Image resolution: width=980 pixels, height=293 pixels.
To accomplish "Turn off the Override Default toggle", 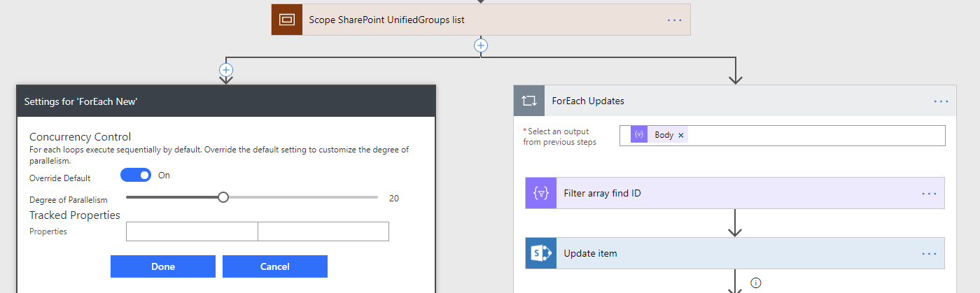I will tap(136, 176).
